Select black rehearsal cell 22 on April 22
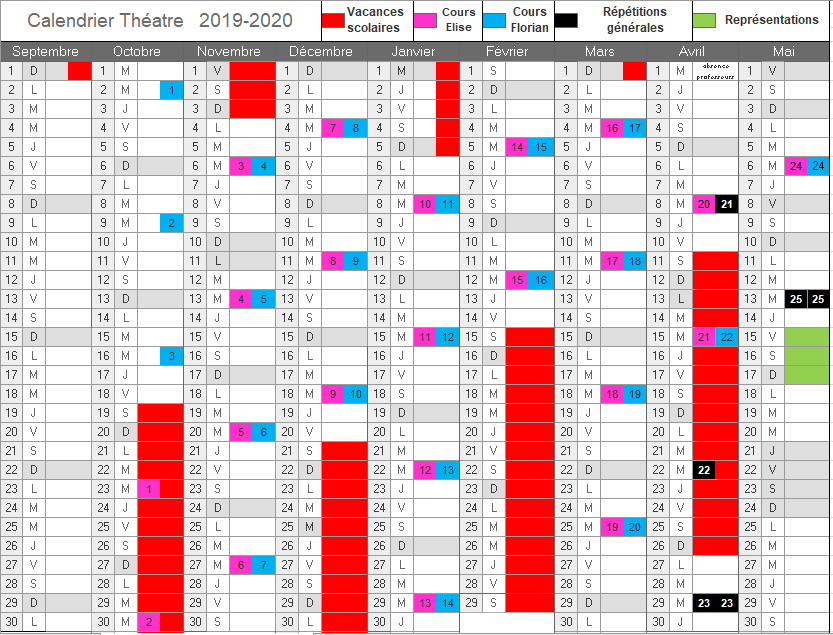Viewport: 833px width, 635px height. [704, 470]
